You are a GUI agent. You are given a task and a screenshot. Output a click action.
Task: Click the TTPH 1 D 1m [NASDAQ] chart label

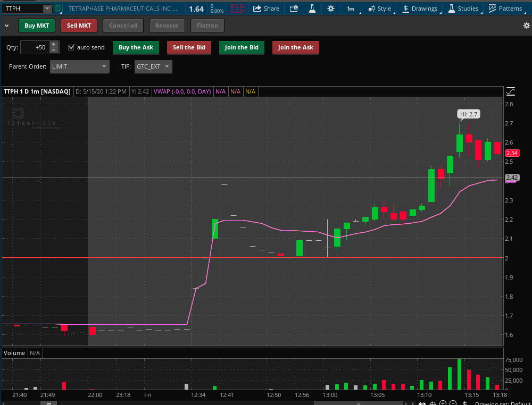point(37,91)
